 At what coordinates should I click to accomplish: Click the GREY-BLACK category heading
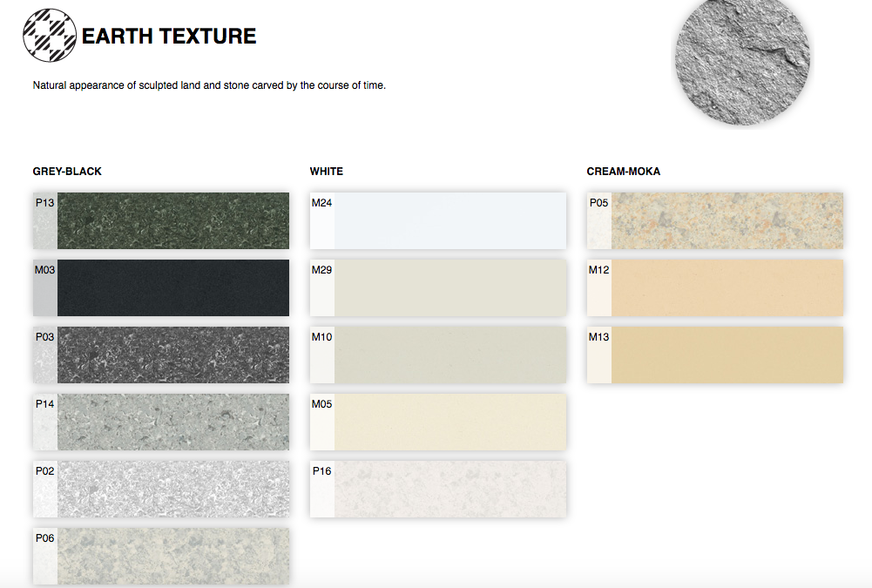click(x=67, y=172)
